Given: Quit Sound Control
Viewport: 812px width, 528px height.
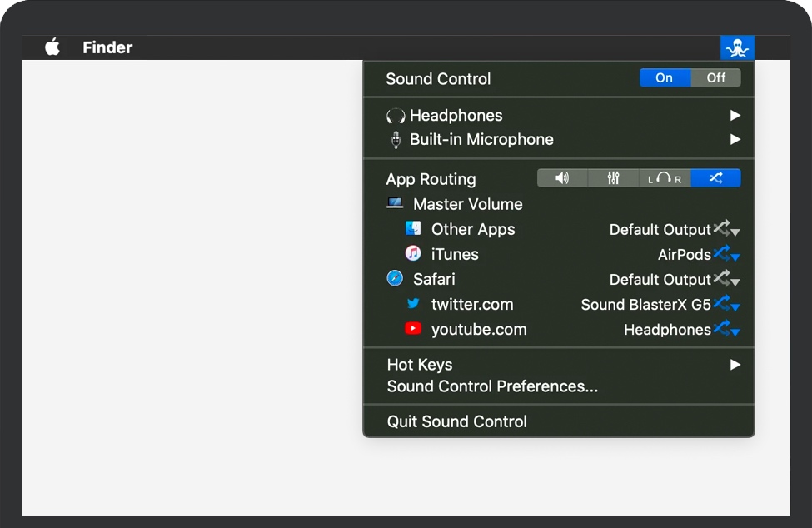Looking at the screenshot, I should 456,421.
